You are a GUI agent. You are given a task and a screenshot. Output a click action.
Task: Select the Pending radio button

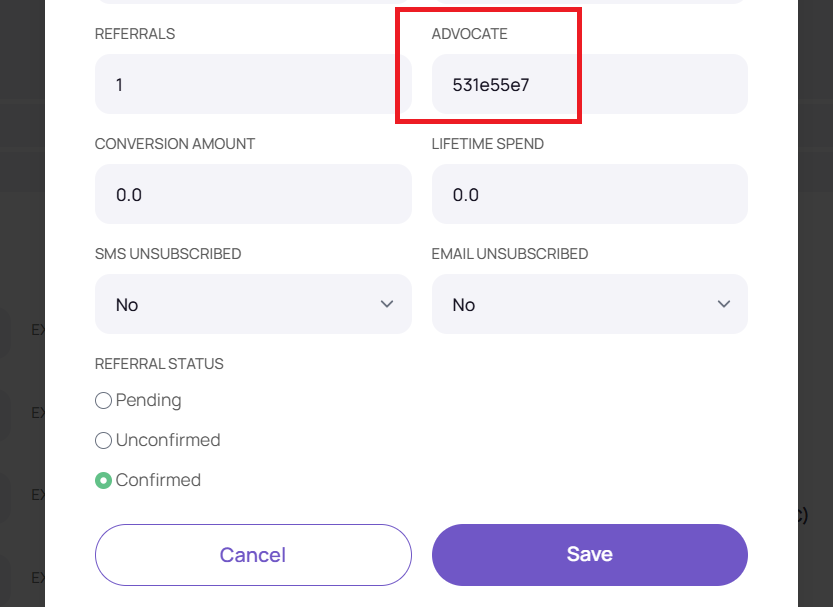(103, 400)
